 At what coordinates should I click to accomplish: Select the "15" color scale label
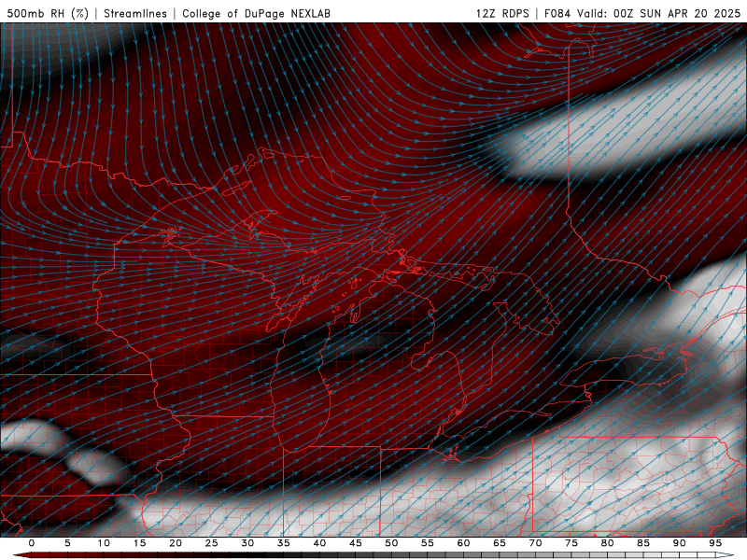139,543
